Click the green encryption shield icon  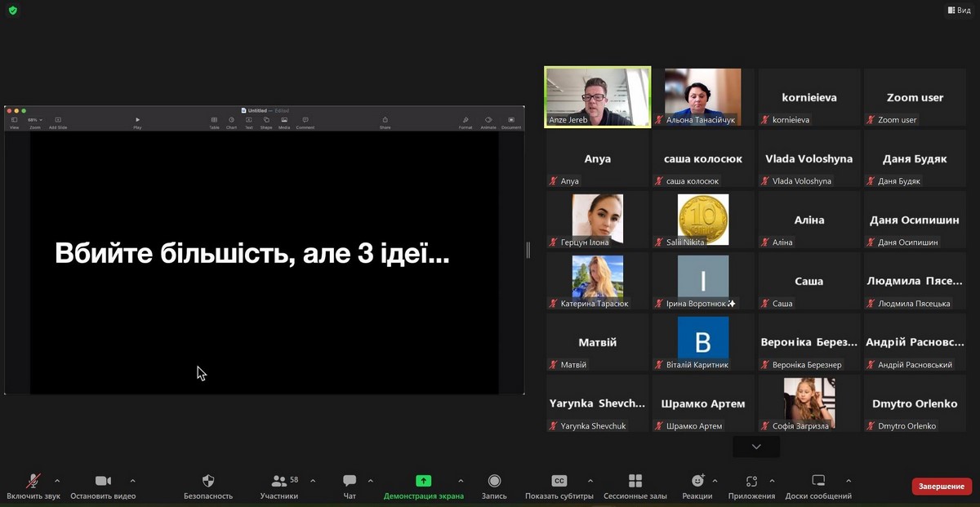coord(12,11)
